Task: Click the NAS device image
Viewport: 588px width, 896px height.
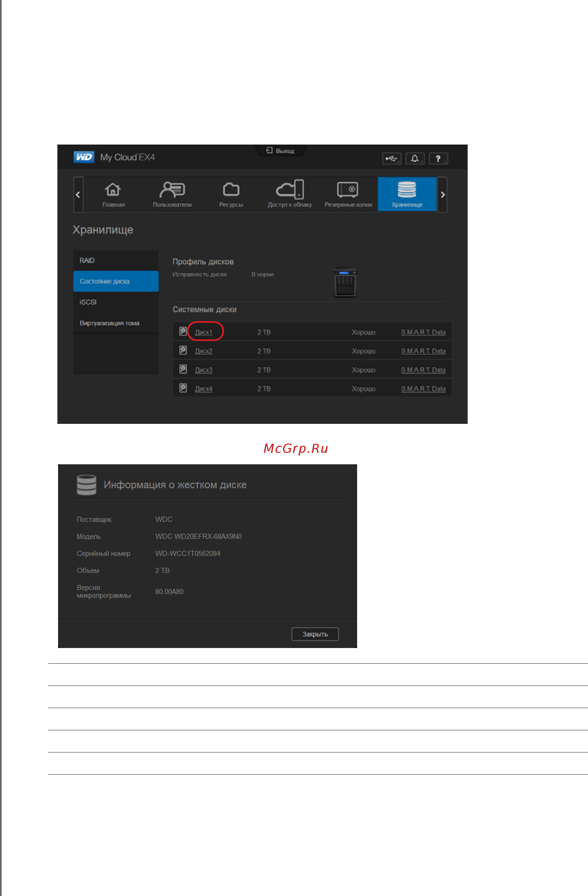Action: [x=345, y=282]
